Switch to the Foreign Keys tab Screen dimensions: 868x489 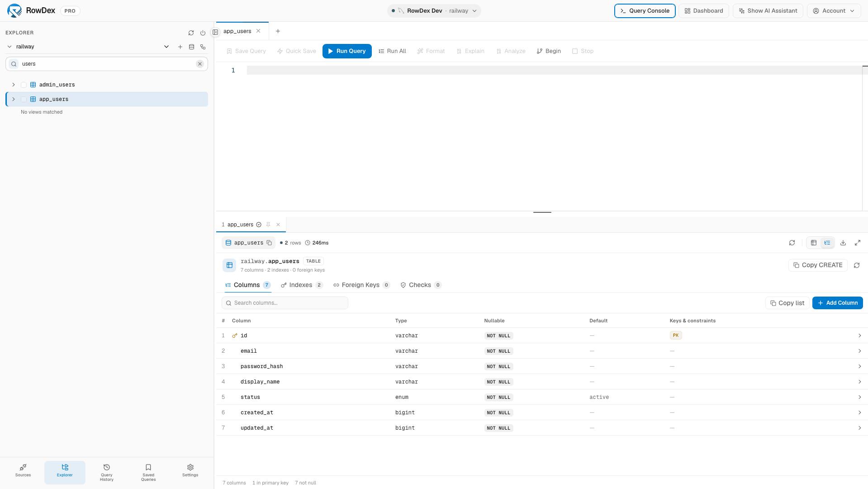pyautogui.click(x=361, y=285)
